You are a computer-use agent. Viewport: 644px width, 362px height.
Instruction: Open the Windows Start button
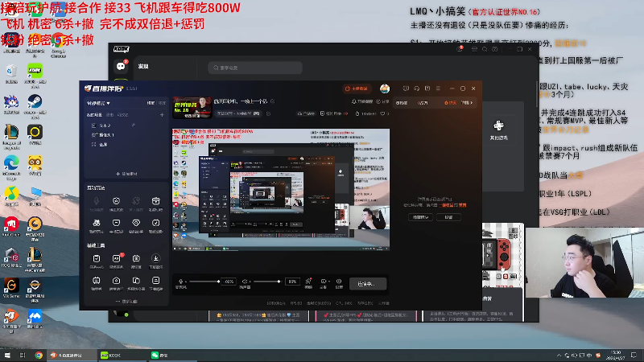[7, 355]
